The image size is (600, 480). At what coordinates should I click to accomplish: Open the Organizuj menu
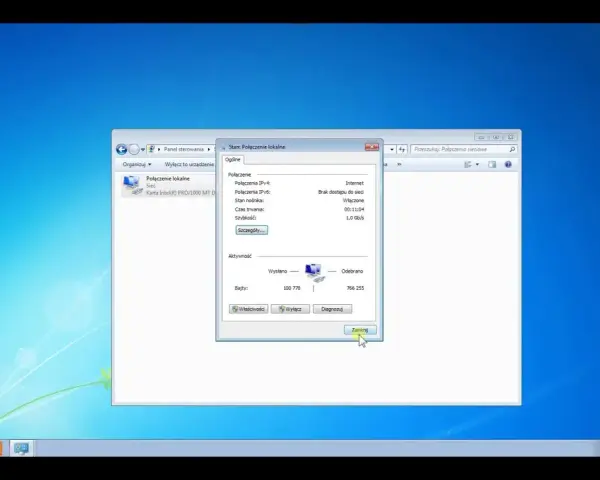point(137,164)
